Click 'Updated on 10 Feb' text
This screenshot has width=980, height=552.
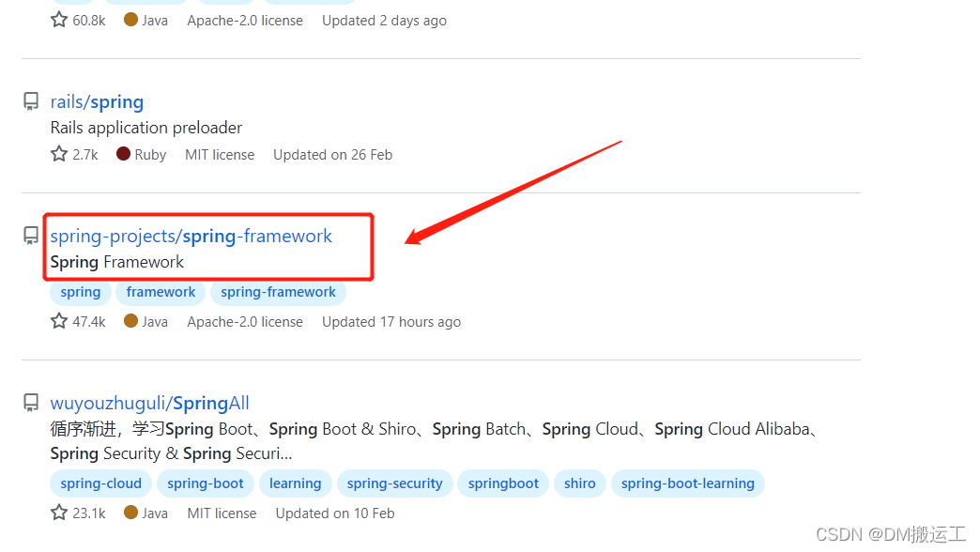(x=335, y=514)
